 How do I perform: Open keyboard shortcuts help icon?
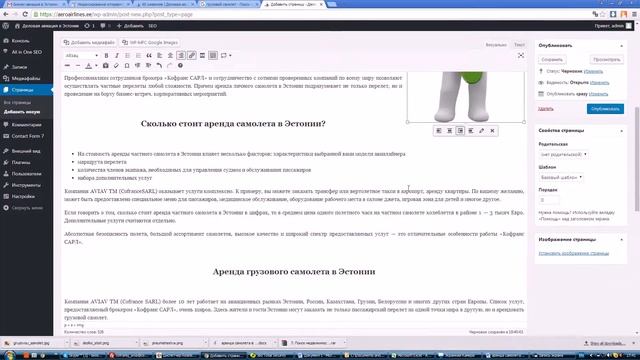[180, 66]
